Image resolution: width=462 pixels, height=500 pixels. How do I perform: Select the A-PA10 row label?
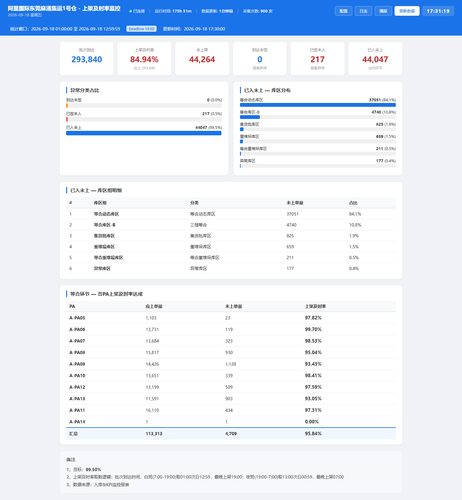[77, 376]
